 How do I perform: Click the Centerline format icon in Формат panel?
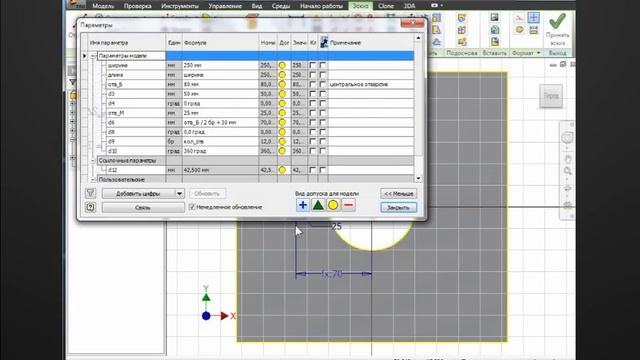pos(519,30)
